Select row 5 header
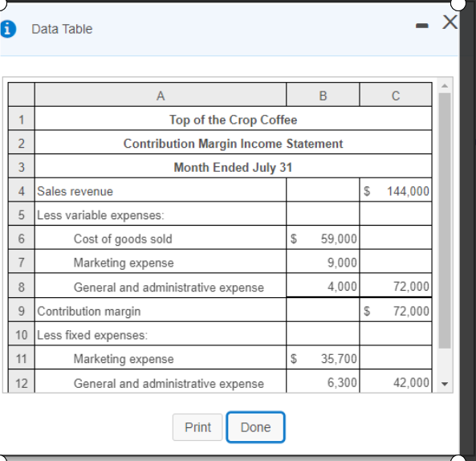Viewport: 476px width, 461px height. click(x=21, y=214)
